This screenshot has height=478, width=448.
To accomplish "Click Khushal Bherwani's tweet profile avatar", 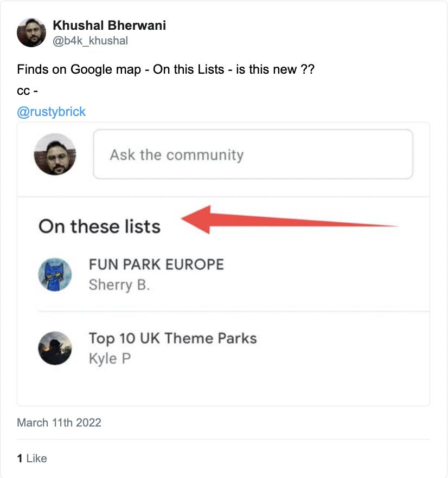I will 31,33.
